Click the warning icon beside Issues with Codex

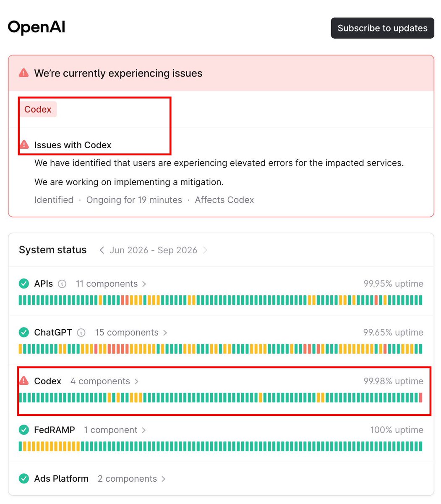(x=24, y=145)
